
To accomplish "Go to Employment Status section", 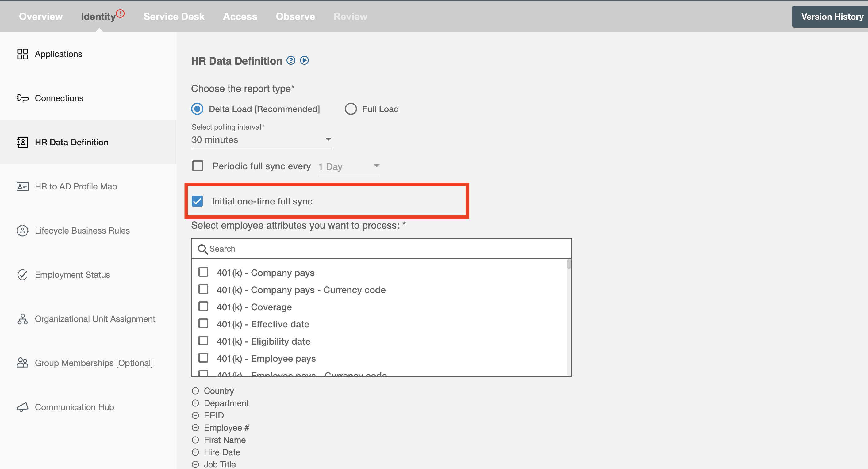I will (72, 274).
